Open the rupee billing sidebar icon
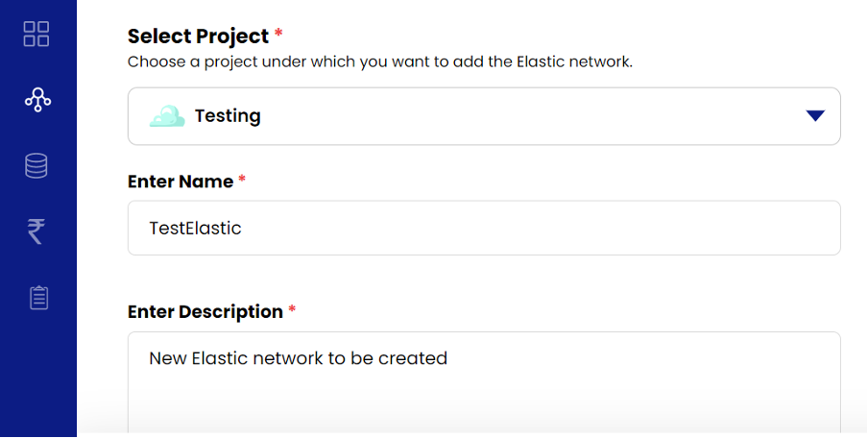The height and width of the screenshot is (438, 868). tap(36, 231)
